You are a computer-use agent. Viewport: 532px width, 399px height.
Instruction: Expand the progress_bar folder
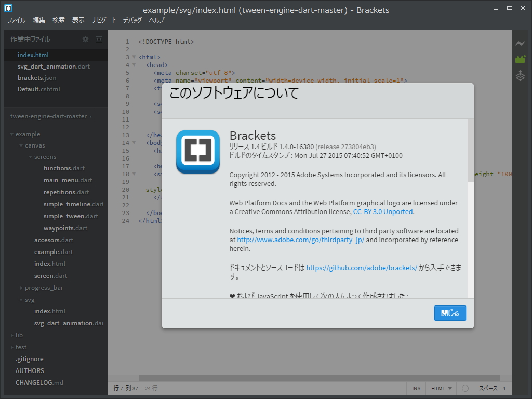point(22,287)
